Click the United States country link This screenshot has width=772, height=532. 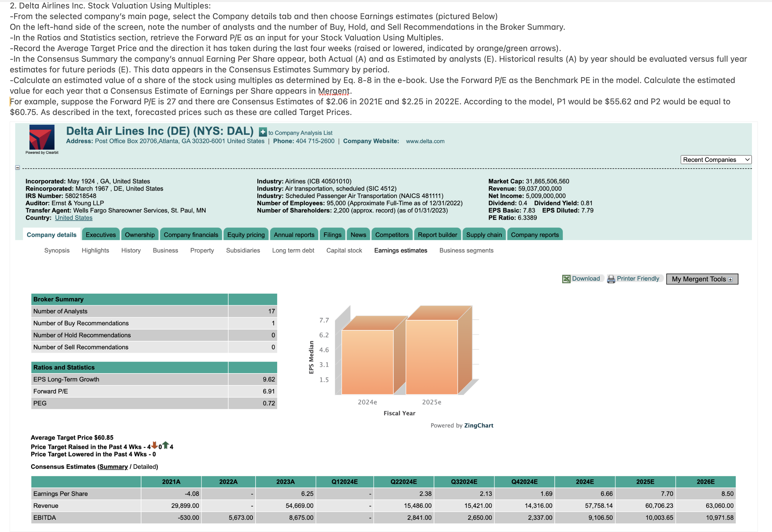click(73, 217)
